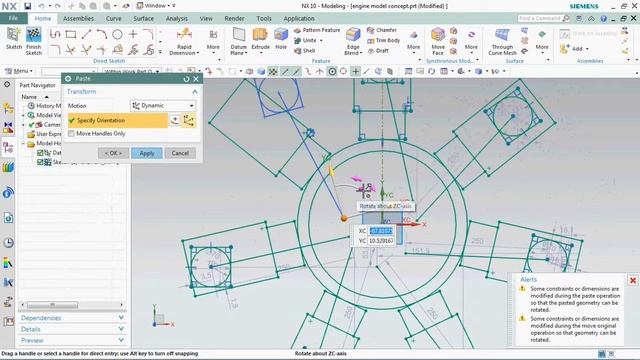This screenshot has height=360, width=640.
Task: Open the Unite dropdown arrow
Action: [321, 40]
